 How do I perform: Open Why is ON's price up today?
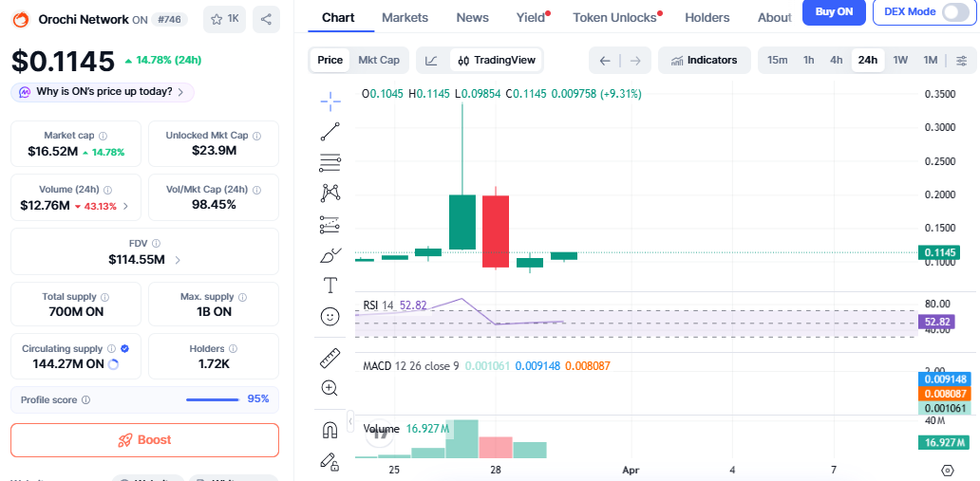103,92
